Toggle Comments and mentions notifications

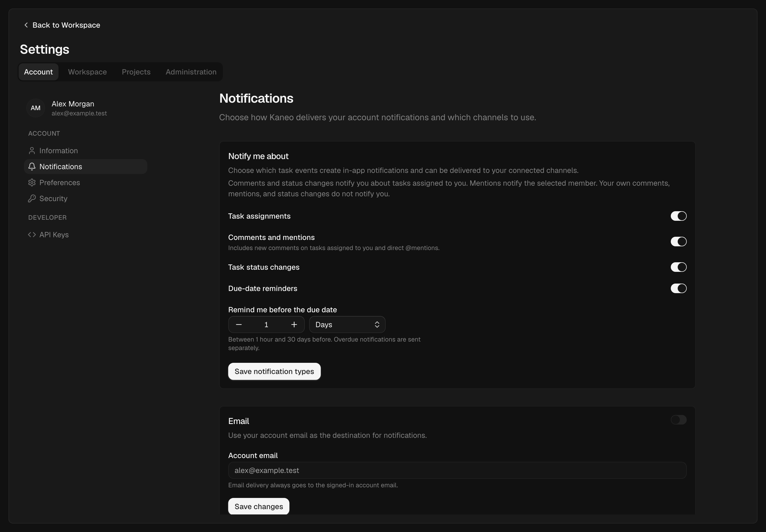[x=678, y=242]
